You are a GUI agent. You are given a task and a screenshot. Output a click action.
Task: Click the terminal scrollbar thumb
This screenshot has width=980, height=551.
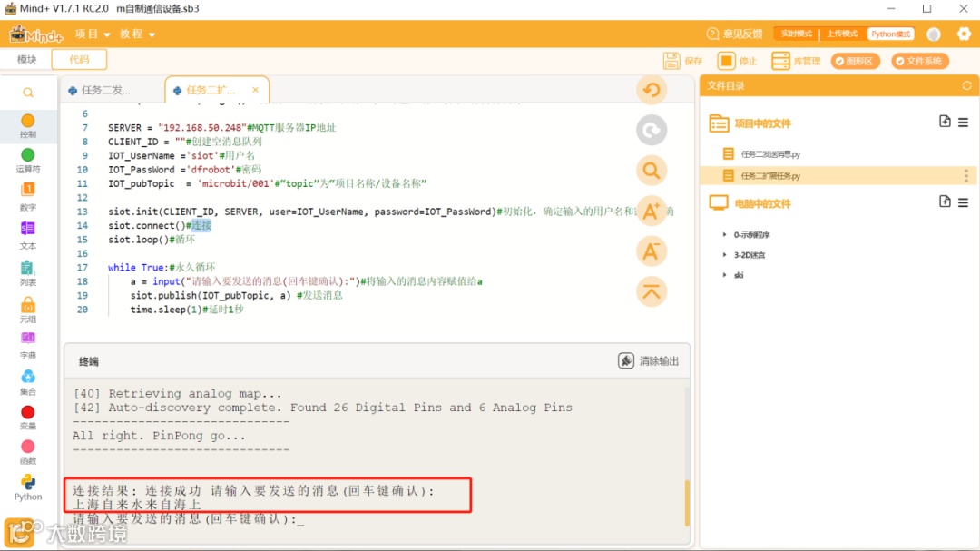(x=687, y=504)
